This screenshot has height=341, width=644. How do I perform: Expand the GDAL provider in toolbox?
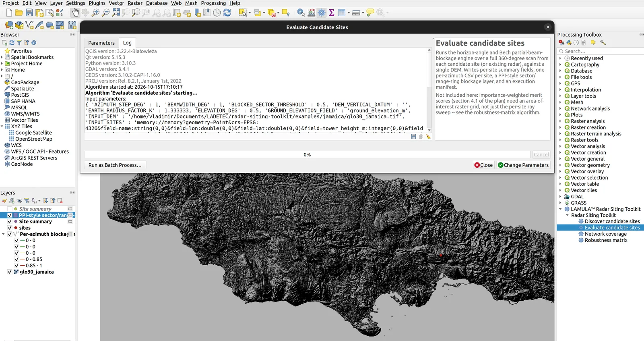point(560,197)
